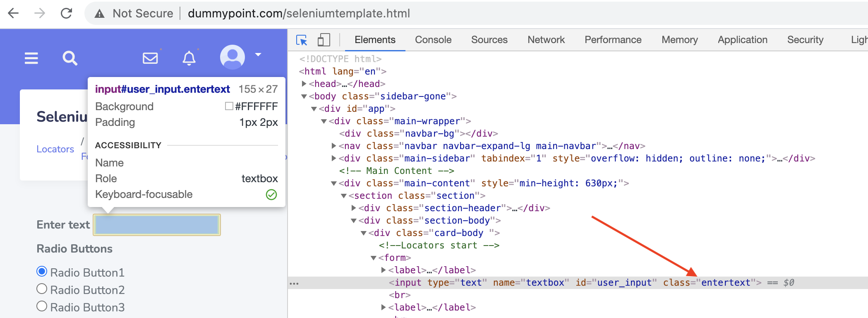The width and height of the screenshot is (868, 318).
Task: Click the white background color swatch
Action: tap(229, 106)
